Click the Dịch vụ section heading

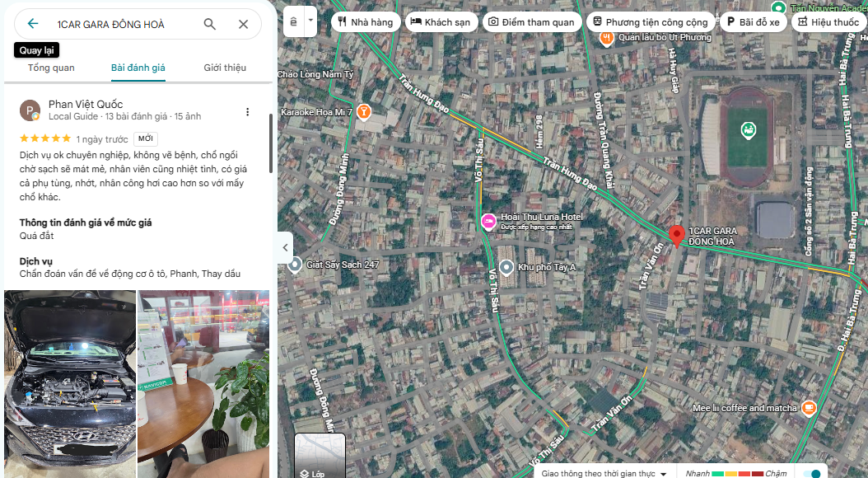pos(36,261)
